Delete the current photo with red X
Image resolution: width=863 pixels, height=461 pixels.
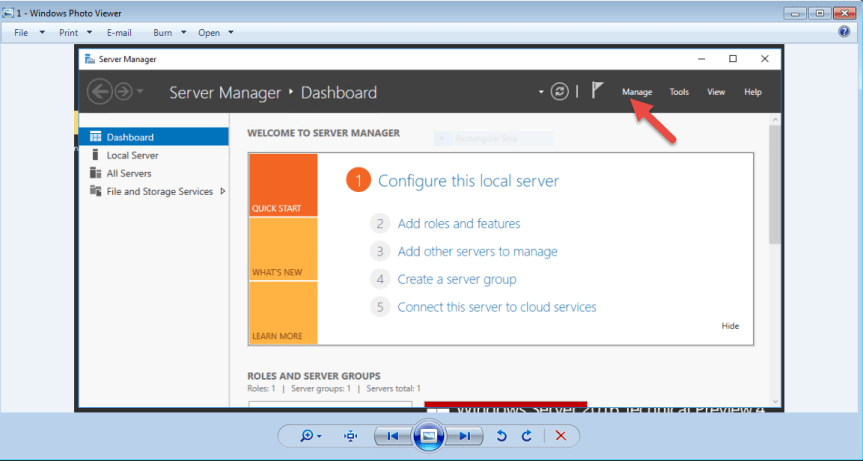click(x=561, y=436)
